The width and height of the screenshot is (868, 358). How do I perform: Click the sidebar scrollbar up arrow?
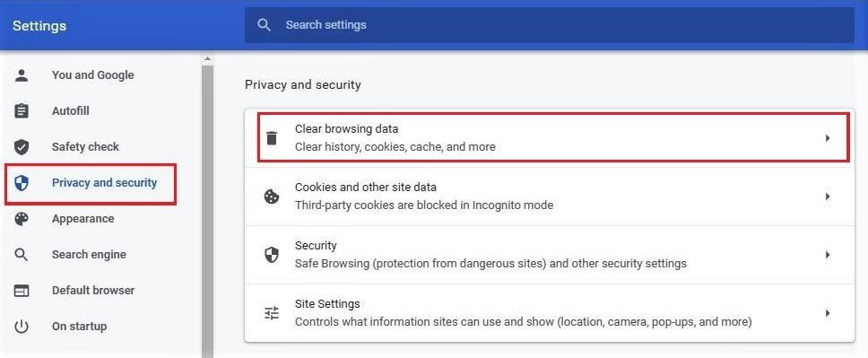coord(208,58)
